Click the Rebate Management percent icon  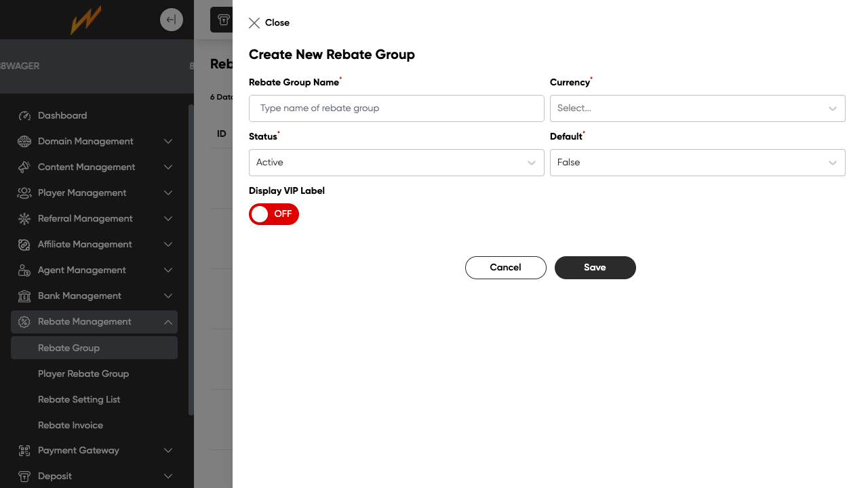click(x=24, y=322)
